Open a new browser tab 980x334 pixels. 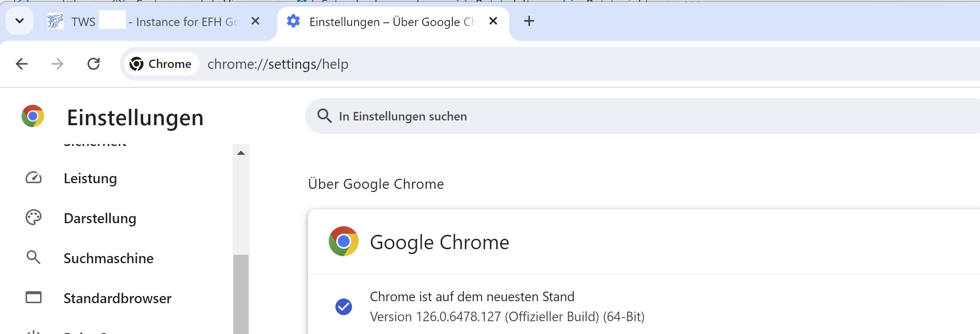(x=529, y=21)
